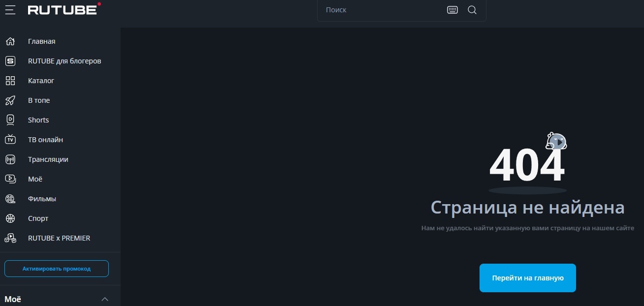The image size is (644, 306).
Task: Click the basketball icon for Спорт
Action: [10, 218]
